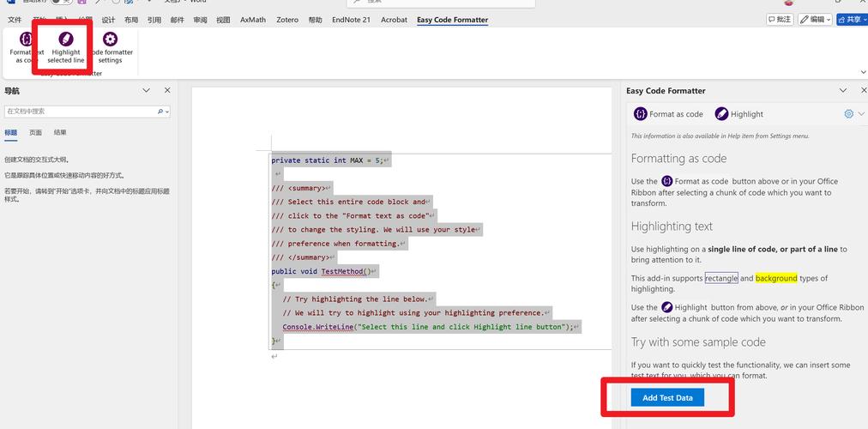Collapse the ribbon with the chevron
Image resolution: width=868 pixels, height=429 pixels.
click(x=862, y=73)
